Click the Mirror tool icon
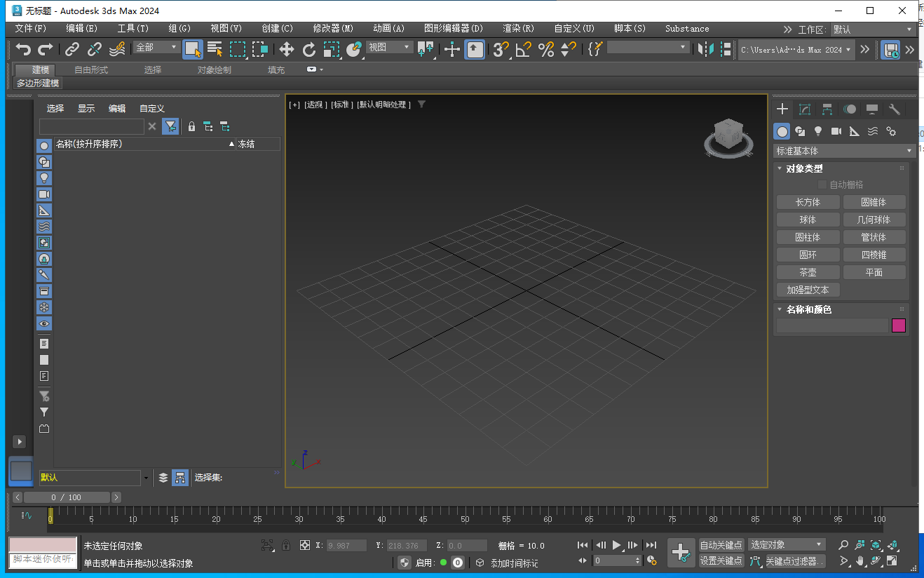924x578 pixels. tap(705, 49)
